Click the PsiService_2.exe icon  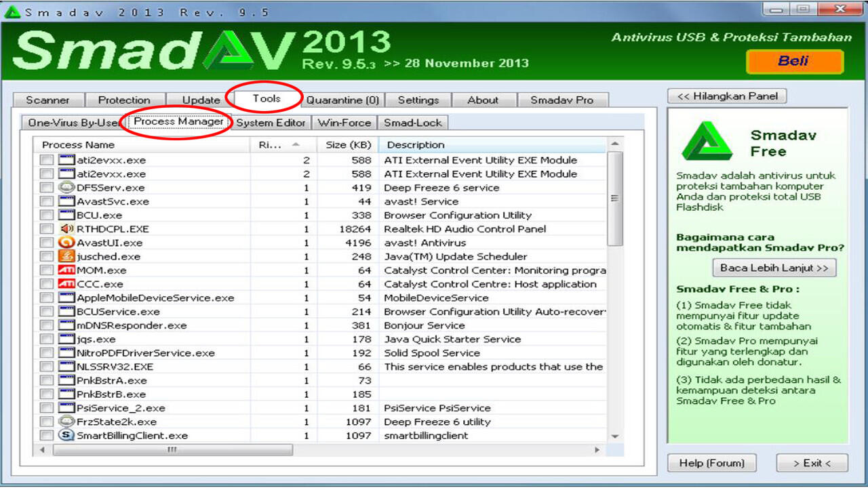pyautogui.click(x=66, y=408)
